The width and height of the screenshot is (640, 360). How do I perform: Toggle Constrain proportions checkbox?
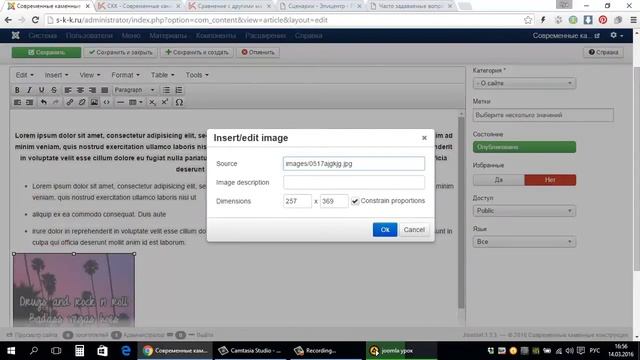pos(355,201)
